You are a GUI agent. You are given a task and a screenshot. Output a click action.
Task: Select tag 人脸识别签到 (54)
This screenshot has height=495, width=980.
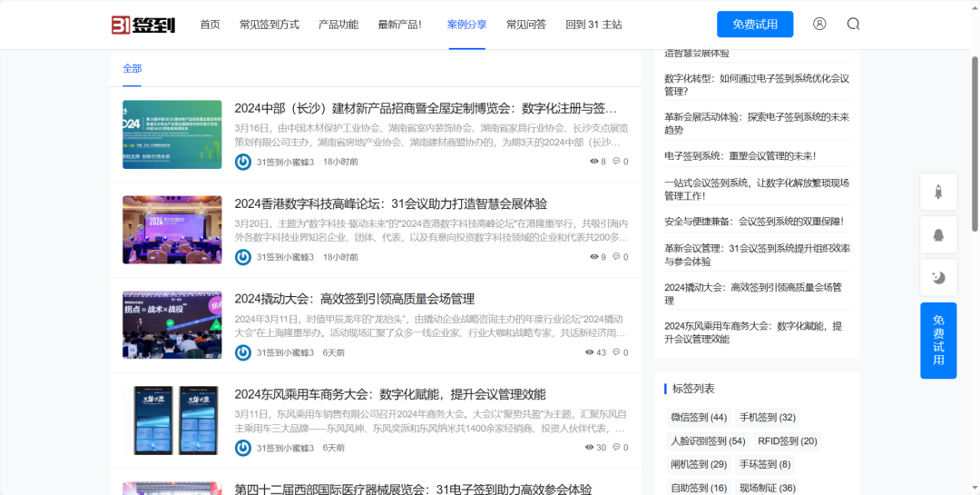coord(708,441)
